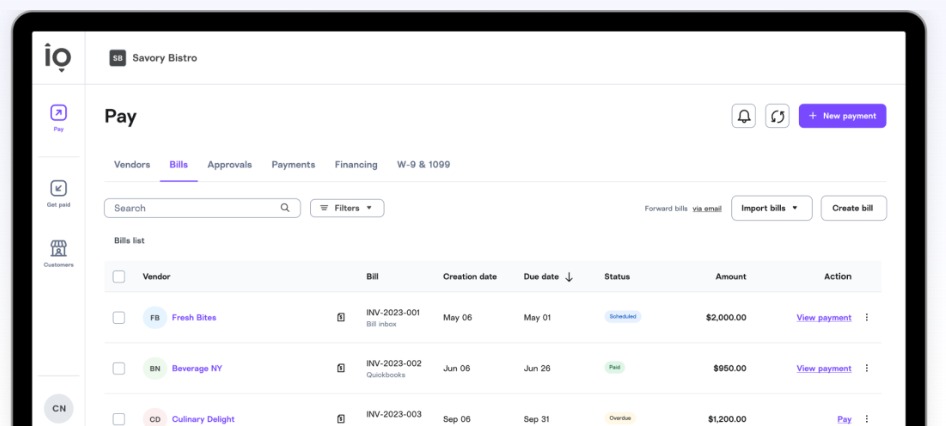Open more options for Beverage NY row
Viewport: 946px width, 426px height.
click(x=866, y=368)
